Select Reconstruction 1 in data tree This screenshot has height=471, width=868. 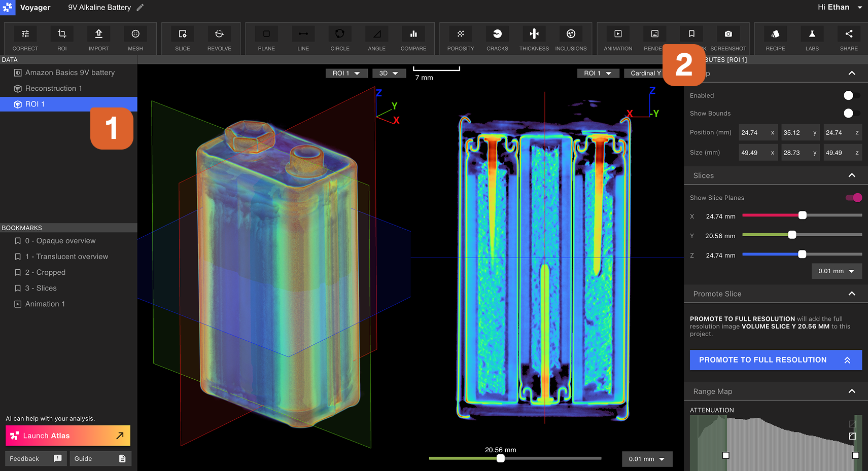click(x=53, y=88)
